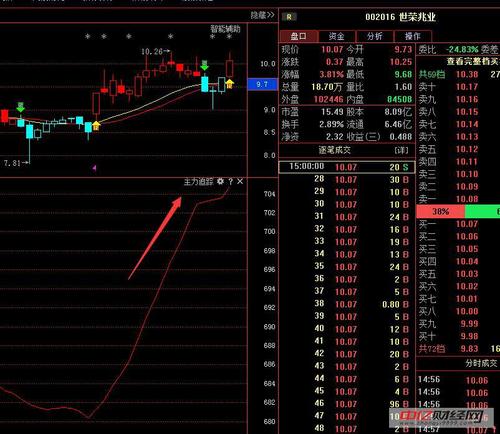500x434 pixels.
Task: Close the 主力追踪 indicator panel
Action: click(x=240, y=181)
